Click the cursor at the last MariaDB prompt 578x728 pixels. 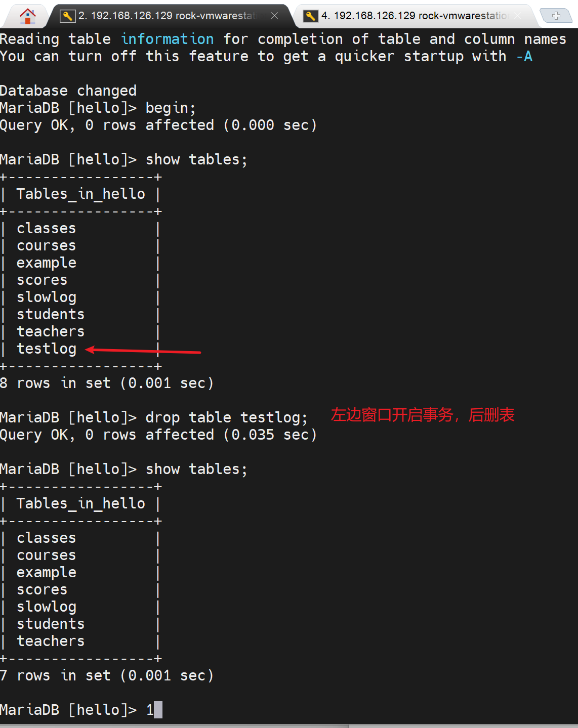158,710
